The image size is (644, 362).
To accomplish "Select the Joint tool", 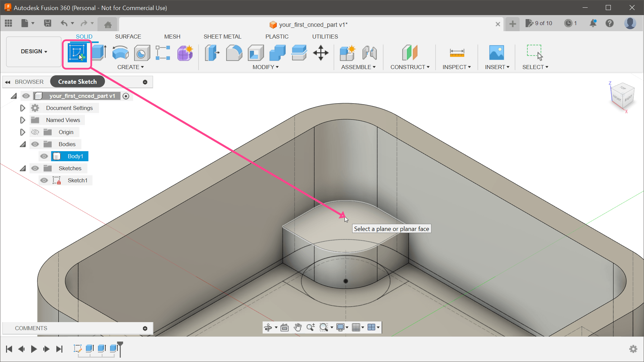I will tap(370, 53).
